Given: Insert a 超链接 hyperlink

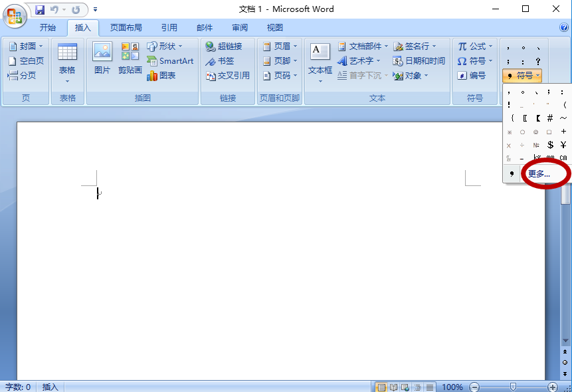Looking at the screenshot, I should point(224,47).
